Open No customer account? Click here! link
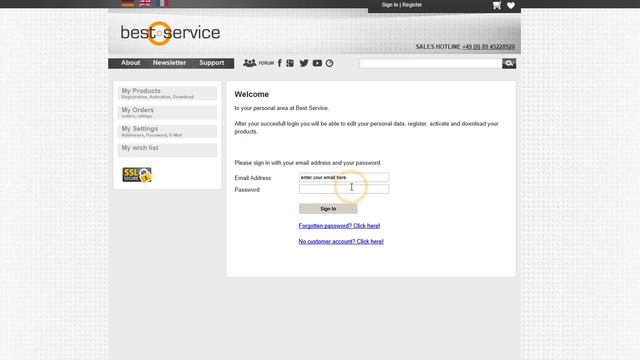Screen dimensions: 640x360 pyautogui.click(x=341, y=242)
